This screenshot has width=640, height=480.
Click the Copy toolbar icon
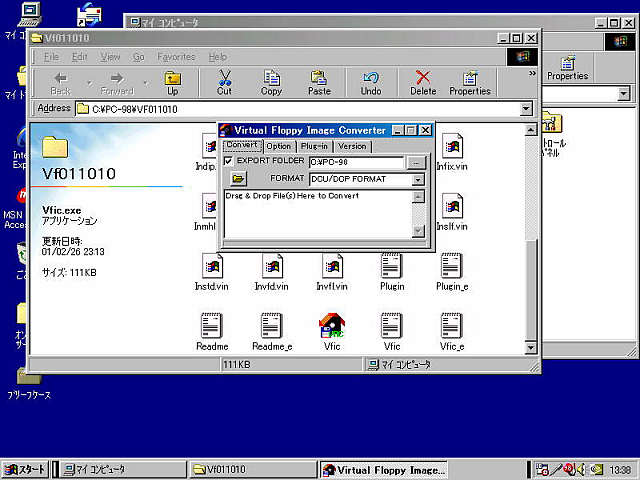[271, 83]
